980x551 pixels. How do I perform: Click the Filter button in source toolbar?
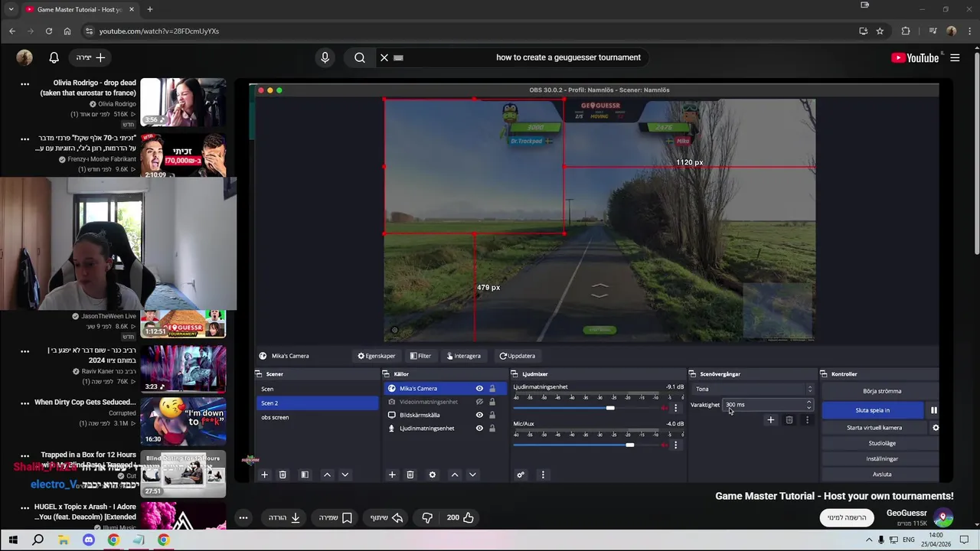(x=420, y=356)
